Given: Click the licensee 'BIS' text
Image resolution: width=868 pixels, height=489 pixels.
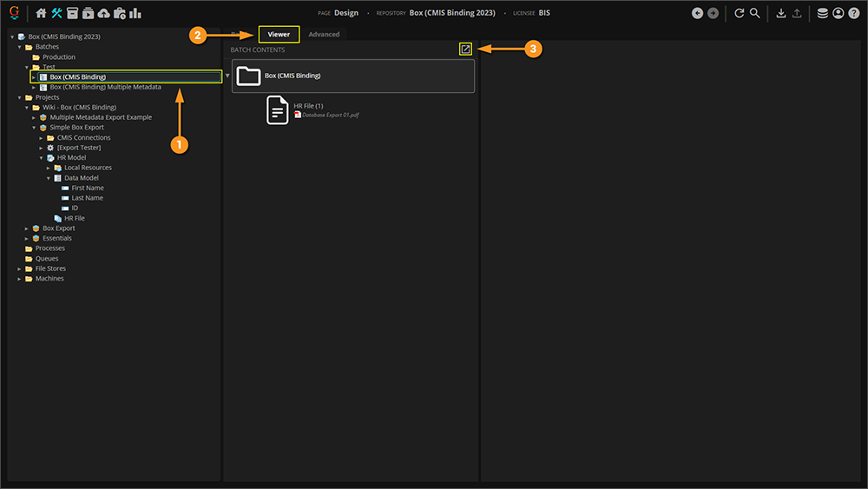Looking at the screenshot, I should point(544,13).
